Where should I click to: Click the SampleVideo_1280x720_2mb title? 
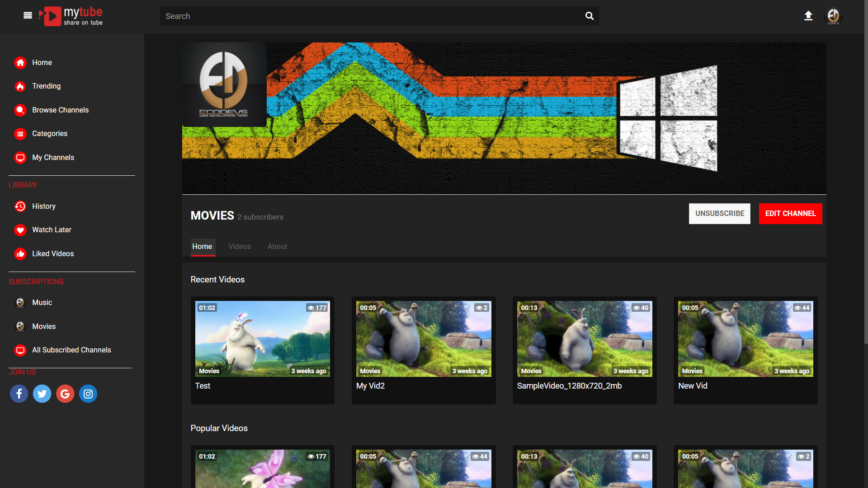point(569,386)
